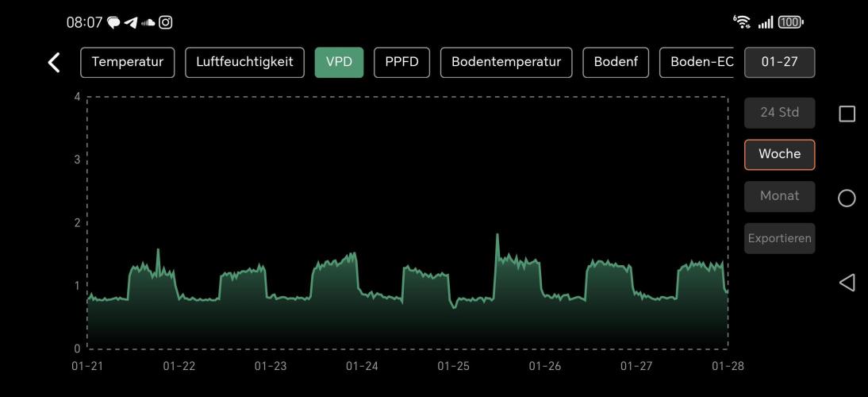The width and height of the screenshot is (868, 397).
Task: Tap the 01-23 x-axis label
Action: click(x=270, y=366)
